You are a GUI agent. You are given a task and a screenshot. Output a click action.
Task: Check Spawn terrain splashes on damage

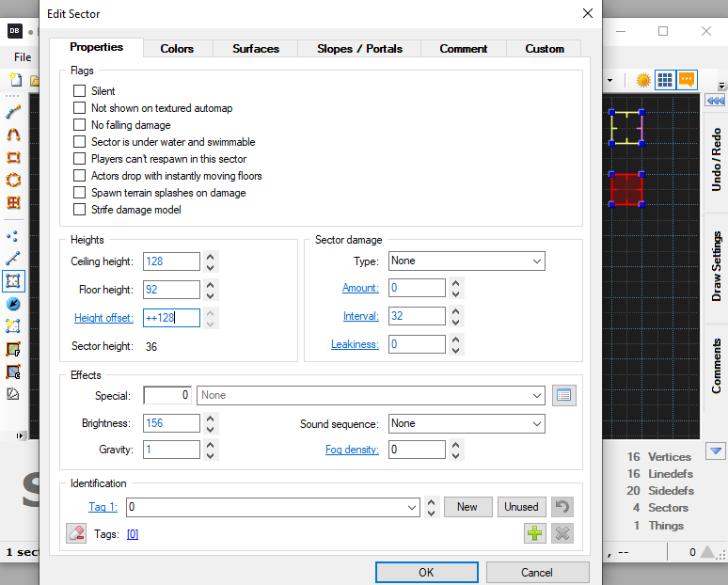79,192
